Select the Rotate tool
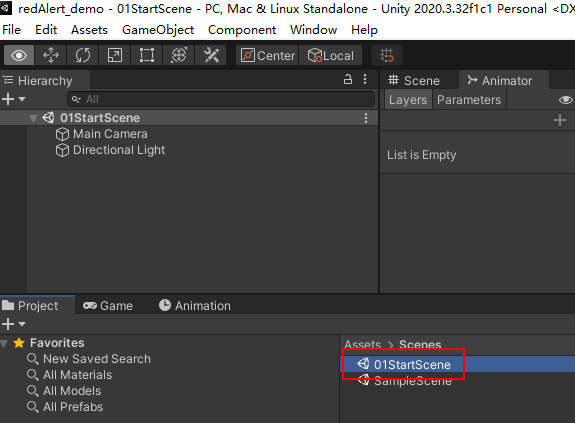The width and height of the screenshot is (575, 423). (83, 55)
